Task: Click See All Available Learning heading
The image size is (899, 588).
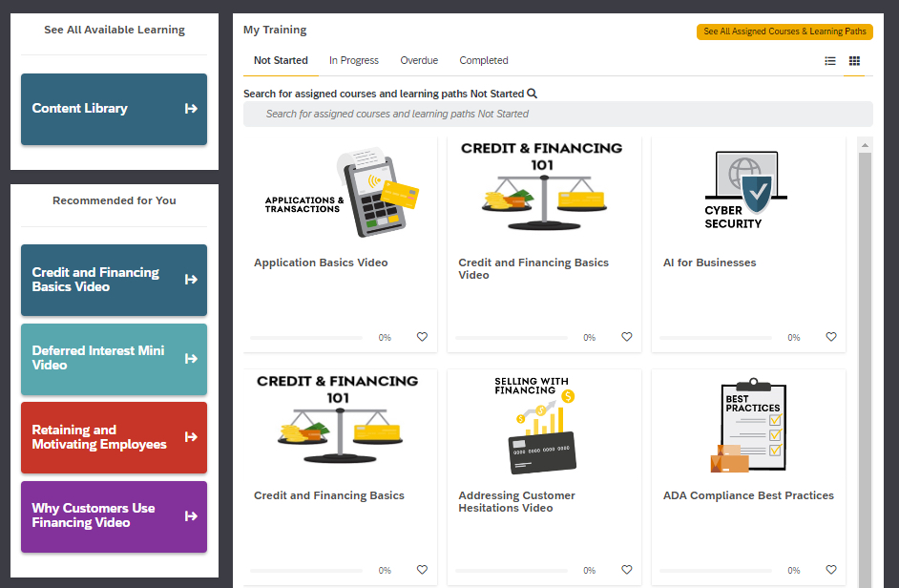Action: [x=115, y=30]
